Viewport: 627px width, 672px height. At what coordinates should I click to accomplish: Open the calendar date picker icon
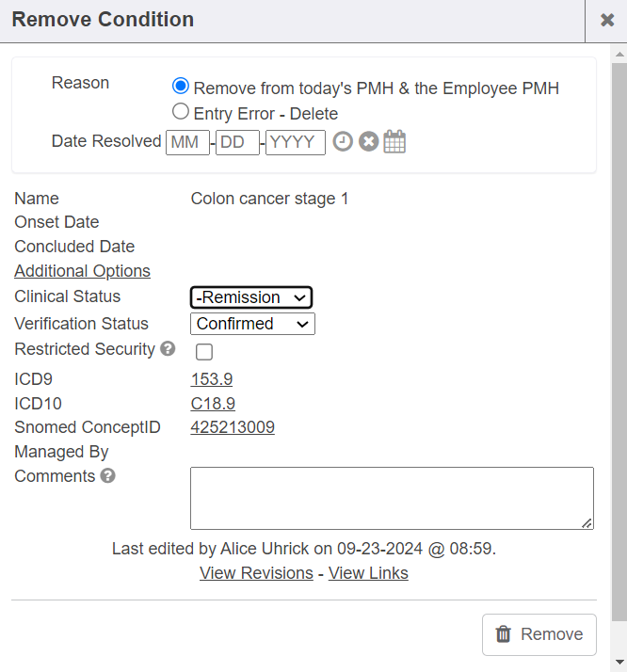click(394, 142)
